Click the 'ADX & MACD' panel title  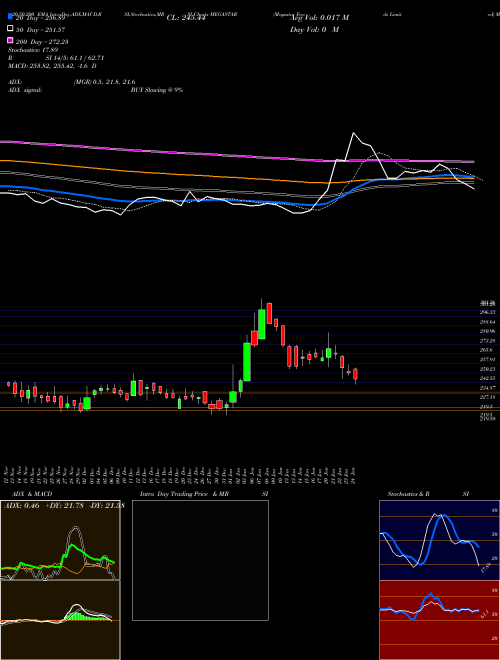click(32, 494)
